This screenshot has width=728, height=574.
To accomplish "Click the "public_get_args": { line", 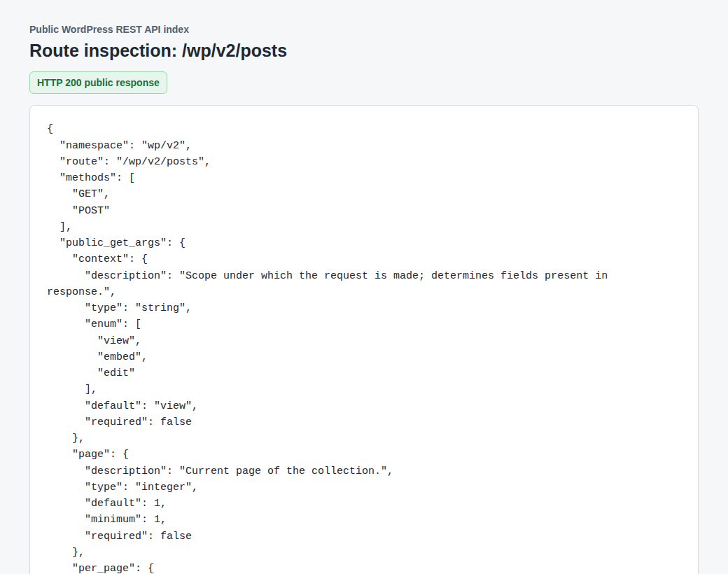I will coord(122,242).
